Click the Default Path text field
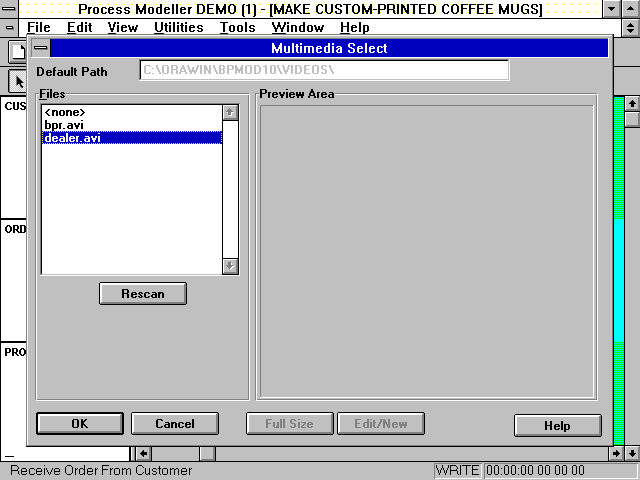 click(324, 71)
